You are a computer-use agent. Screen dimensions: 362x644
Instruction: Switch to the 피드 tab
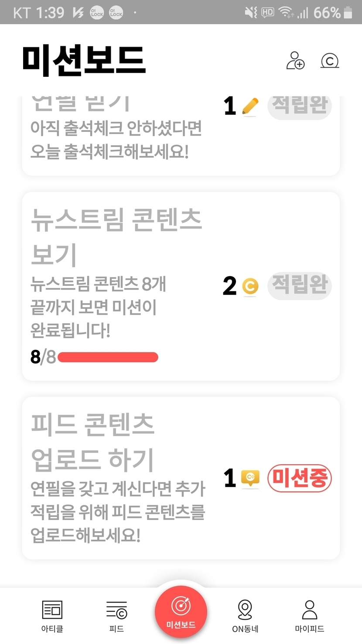tap(116, 616)
